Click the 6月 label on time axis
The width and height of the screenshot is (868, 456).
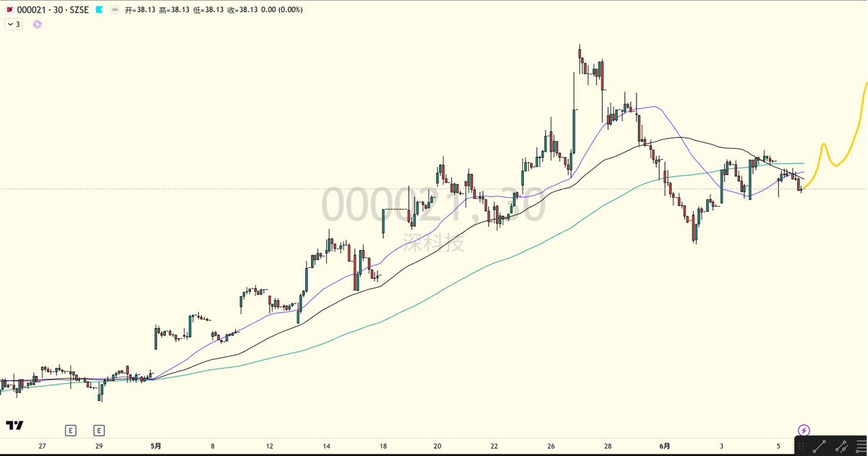(x=665, y=447)
